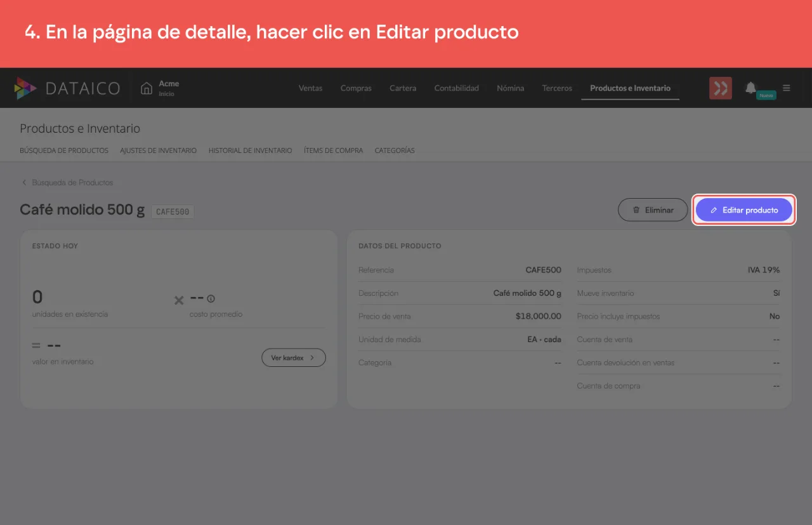The height and width of the screenshot is (525, 812).
Task: Switch to Ítems de Compra tab
Action: pos(333,150)
